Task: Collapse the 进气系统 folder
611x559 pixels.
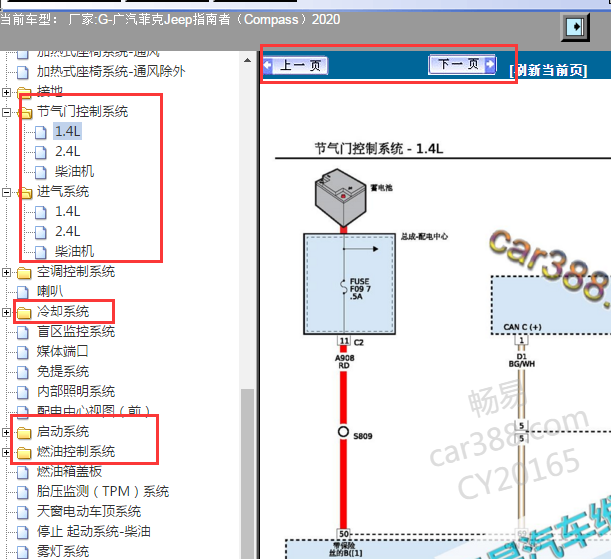Action: tap(6, 192)
